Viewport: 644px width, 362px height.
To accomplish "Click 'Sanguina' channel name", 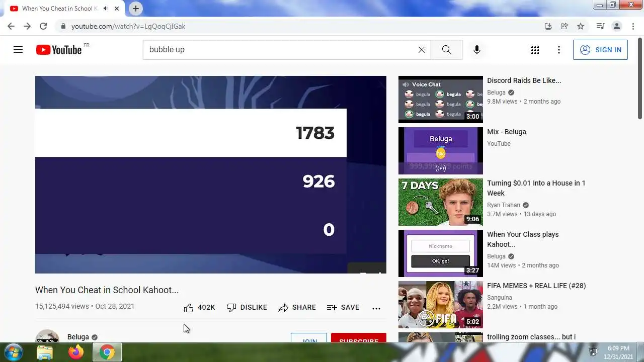I will pos(500,298).
